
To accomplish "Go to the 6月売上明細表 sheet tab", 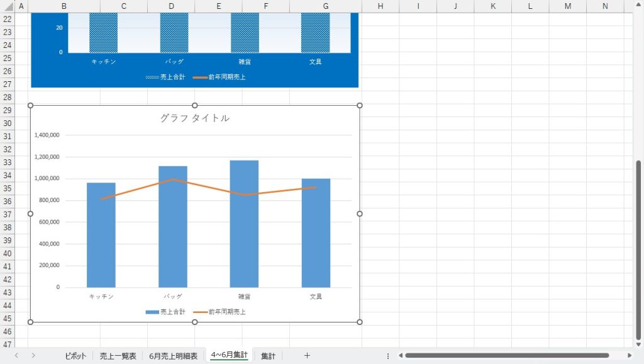I will (173, 356).
